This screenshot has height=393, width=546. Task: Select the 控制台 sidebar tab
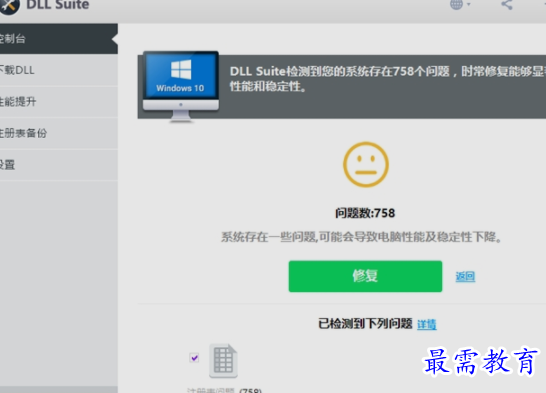click(x=59, y=39)
